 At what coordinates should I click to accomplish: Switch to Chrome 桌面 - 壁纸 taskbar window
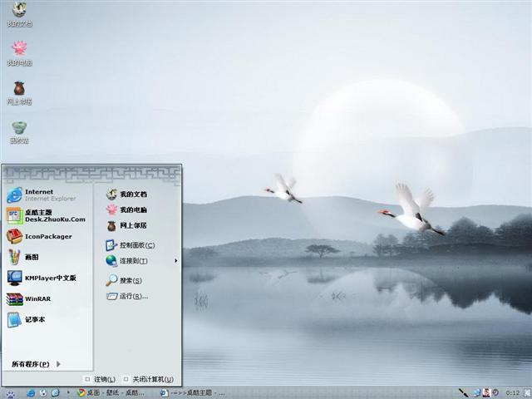point(111,393)
